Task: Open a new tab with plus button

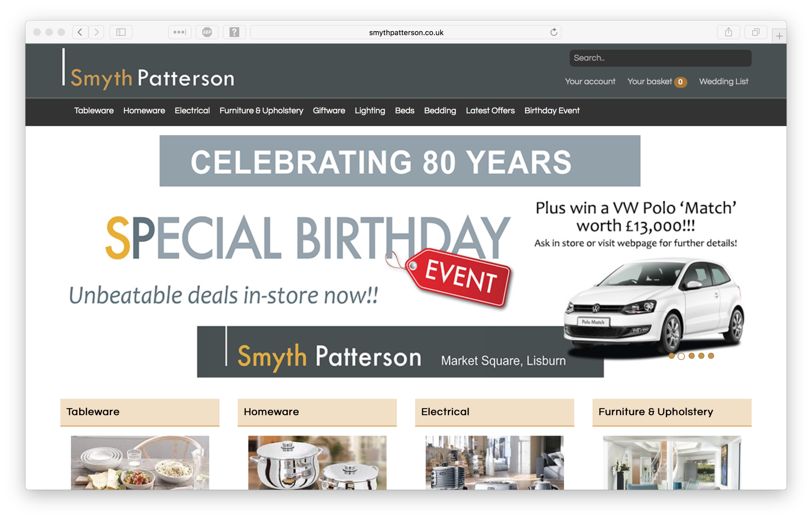Action: (779, 36)
